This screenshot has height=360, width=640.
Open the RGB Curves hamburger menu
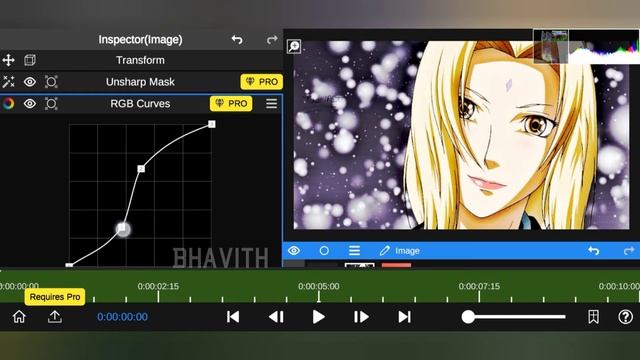[x=271, y=104]
